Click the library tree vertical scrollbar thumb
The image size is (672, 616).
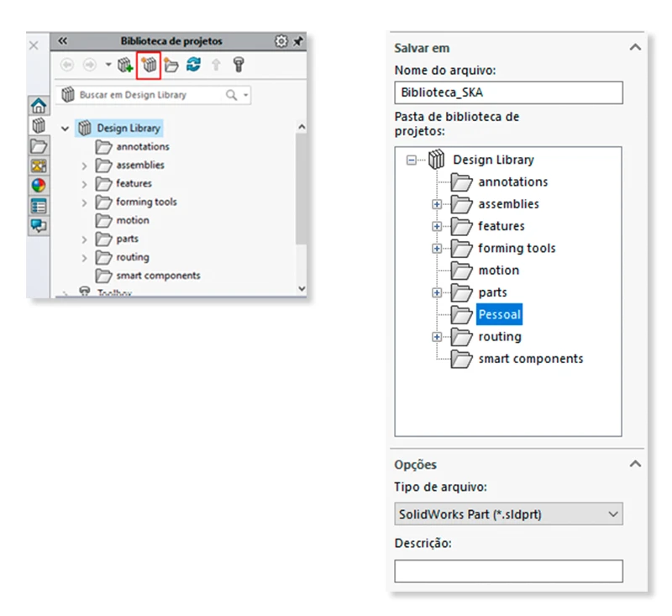302,188
